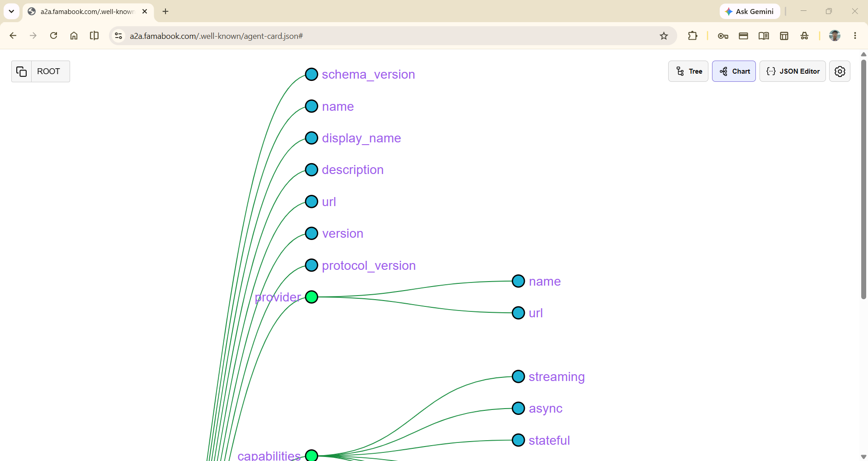Screen dimensions: 868x461
Task: Open the browser home page
Action: 74,36
